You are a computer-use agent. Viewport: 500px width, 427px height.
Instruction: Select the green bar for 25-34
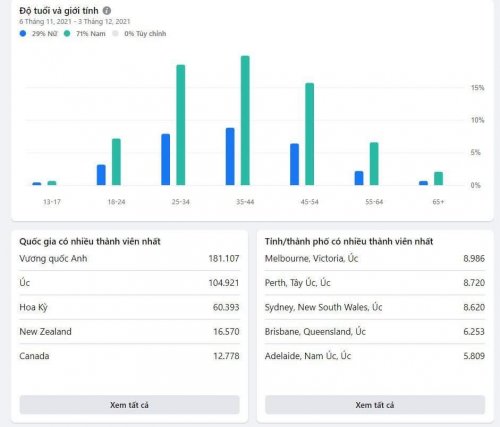pyautogui.click(x=181, y=125)
